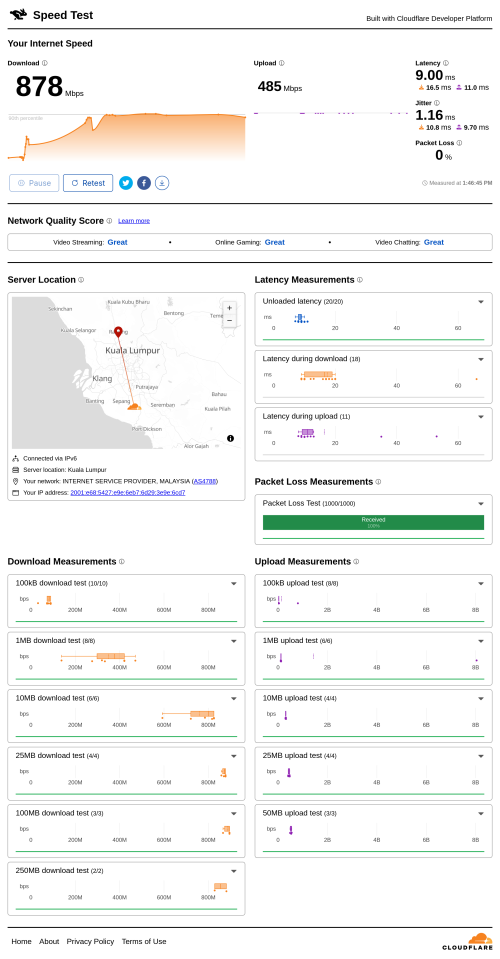500x959 pixels.
Task: Open Upload Measurements info icon
Action: point(356,561)
